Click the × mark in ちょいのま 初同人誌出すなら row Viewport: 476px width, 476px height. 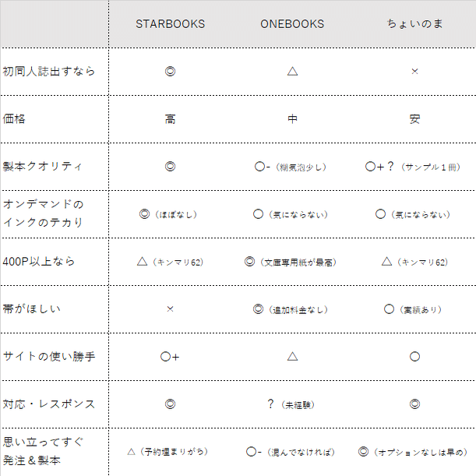click(x=414, y=72)
